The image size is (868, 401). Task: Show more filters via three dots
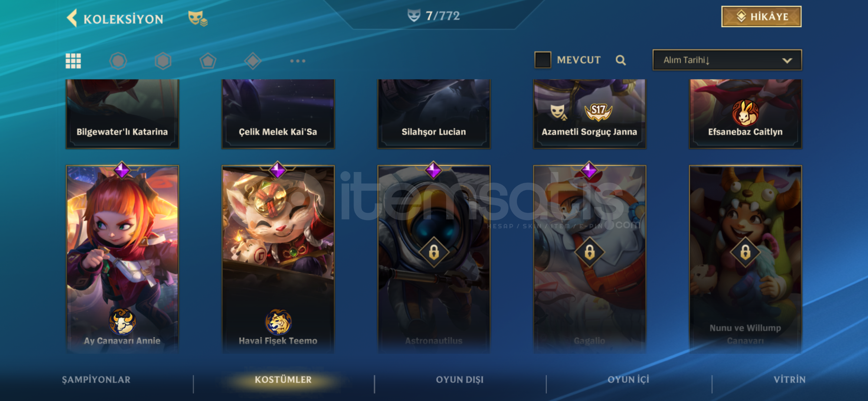[x=298, y=61]
